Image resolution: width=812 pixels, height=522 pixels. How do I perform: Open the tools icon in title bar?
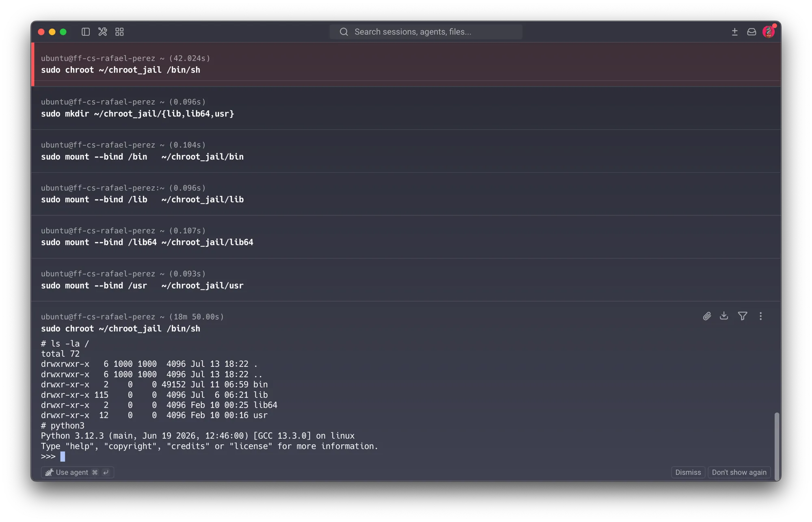[102, 32]
